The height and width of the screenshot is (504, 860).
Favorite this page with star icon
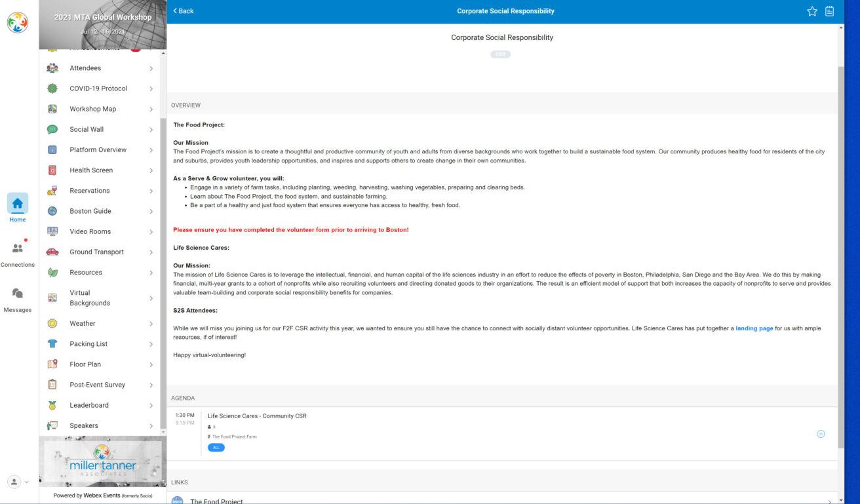(812, 11)
